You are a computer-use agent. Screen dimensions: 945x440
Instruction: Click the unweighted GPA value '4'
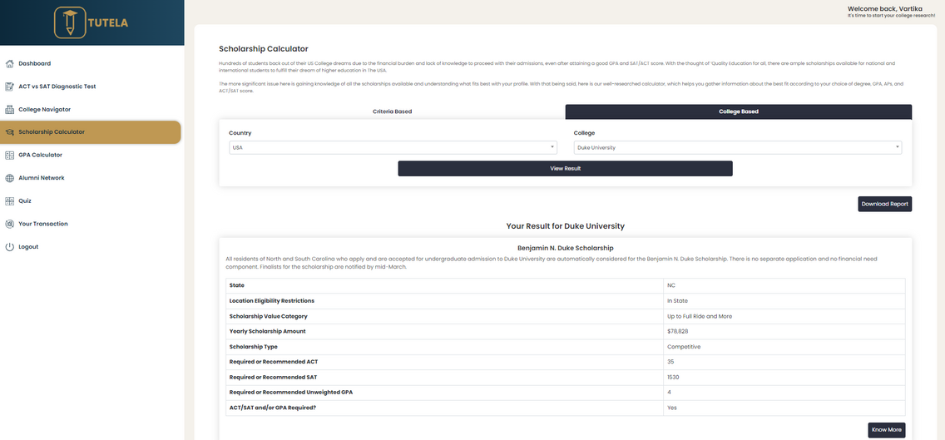click(x=669, y=392)
